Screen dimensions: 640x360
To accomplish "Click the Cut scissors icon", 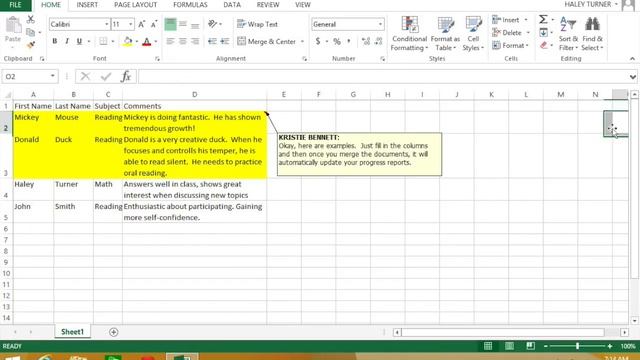I will [31, 19].
